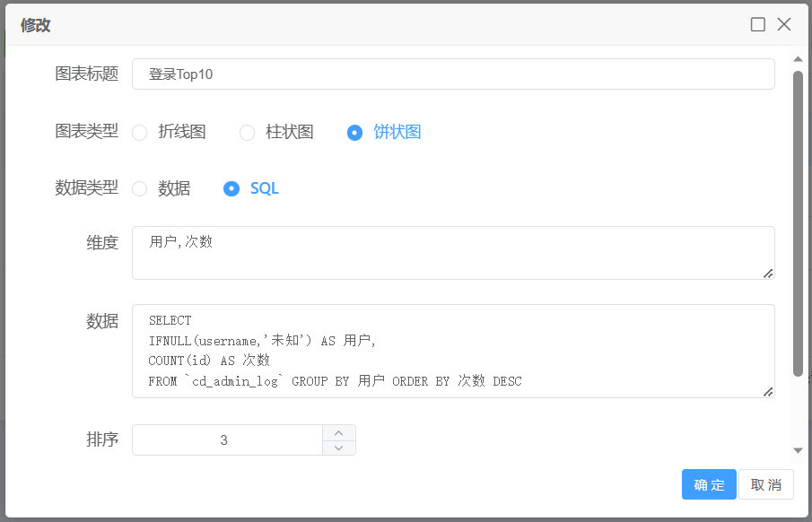Close the 修改 dialog with X icon
Screen dimensions: 812x522
pos(784,24)
